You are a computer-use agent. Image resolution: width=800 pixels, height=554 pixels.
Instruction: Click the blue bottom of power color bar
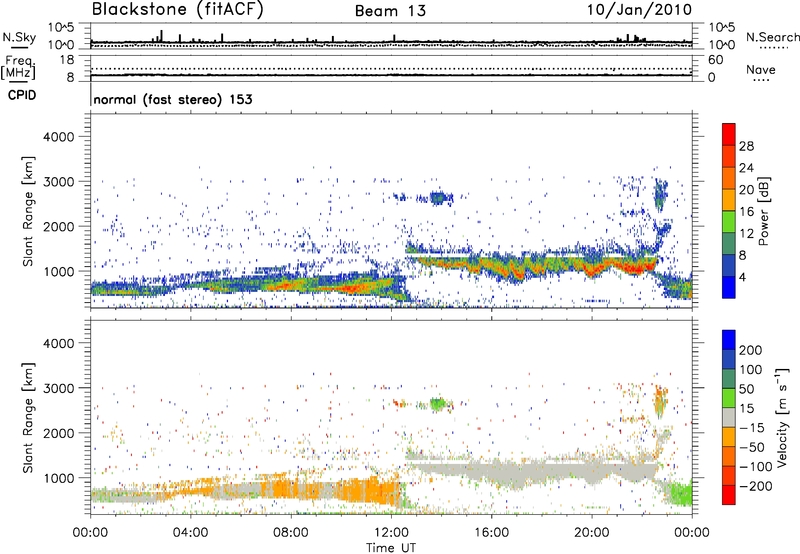(x=729, y=288)
